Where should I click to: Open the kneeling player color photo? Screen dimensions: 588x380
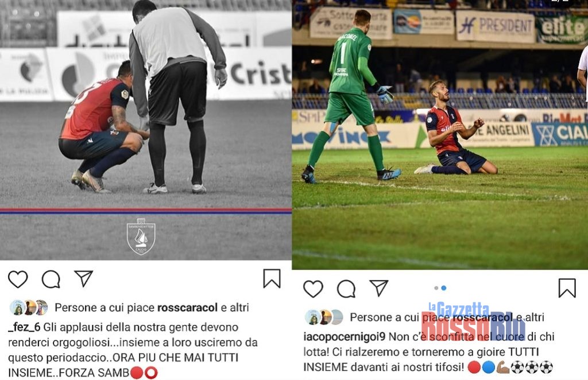point(440,134)
